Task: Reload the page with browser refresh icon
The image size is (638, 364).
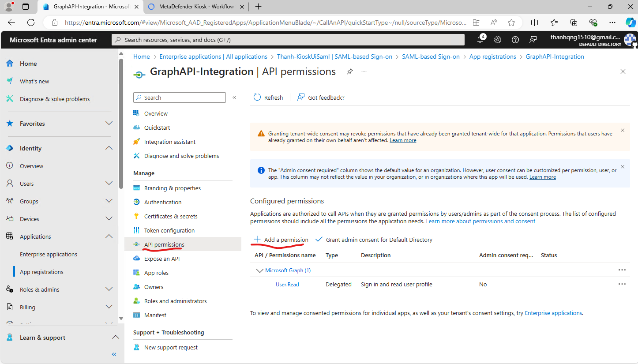Action: point(30,23)
